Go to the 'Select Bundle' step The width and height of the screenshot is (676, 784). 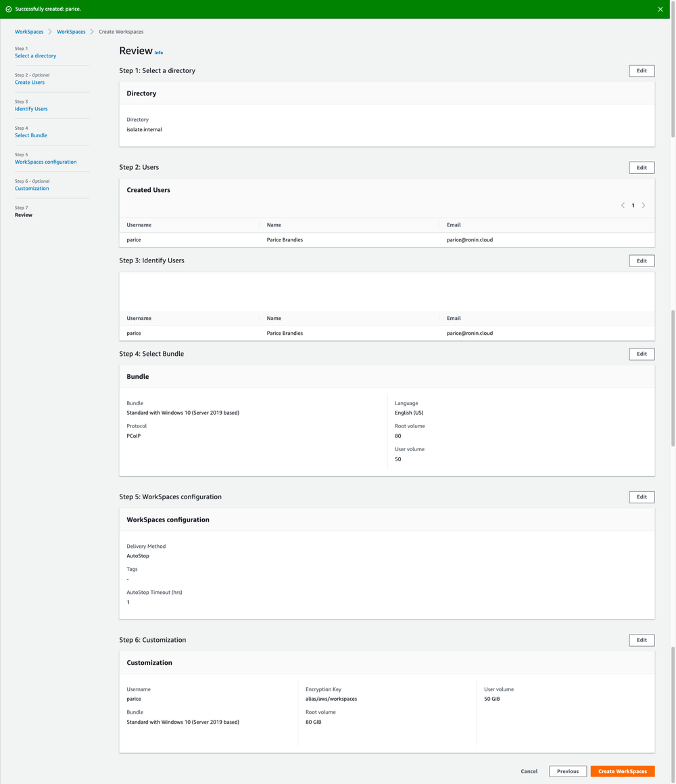[30, 135]
